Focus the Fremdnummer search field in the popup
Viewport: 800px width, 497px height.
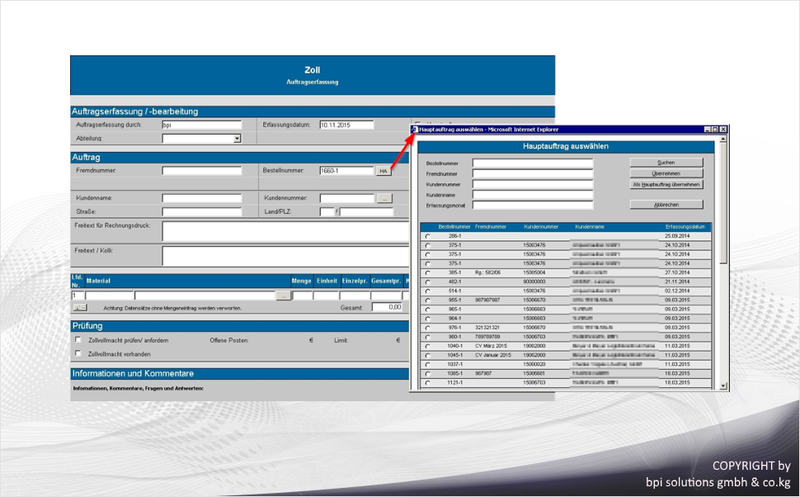[533, 174]
